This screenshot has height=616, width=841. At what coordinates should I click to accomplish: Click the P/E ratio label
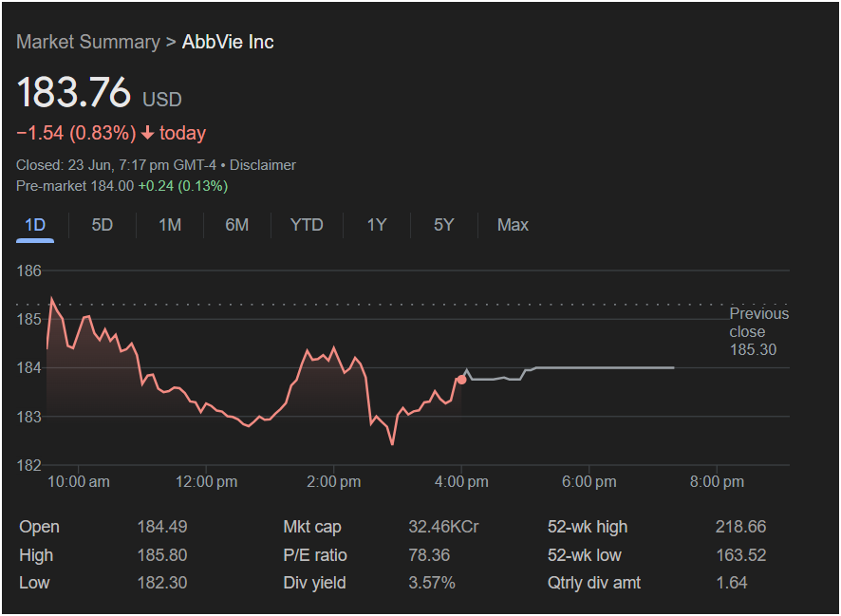click(x=315, y=555)
